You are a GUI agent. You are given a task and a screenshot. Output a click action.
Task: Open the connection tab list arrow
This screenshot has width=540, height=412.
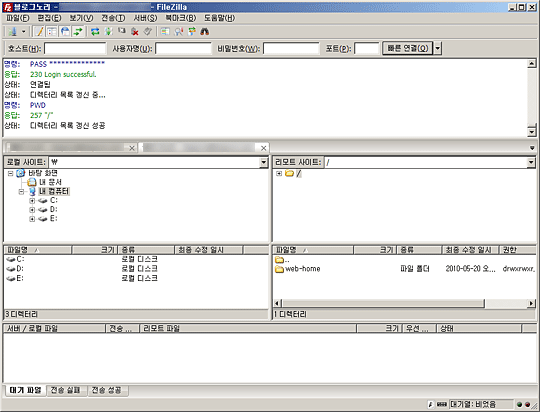point(532,148)
